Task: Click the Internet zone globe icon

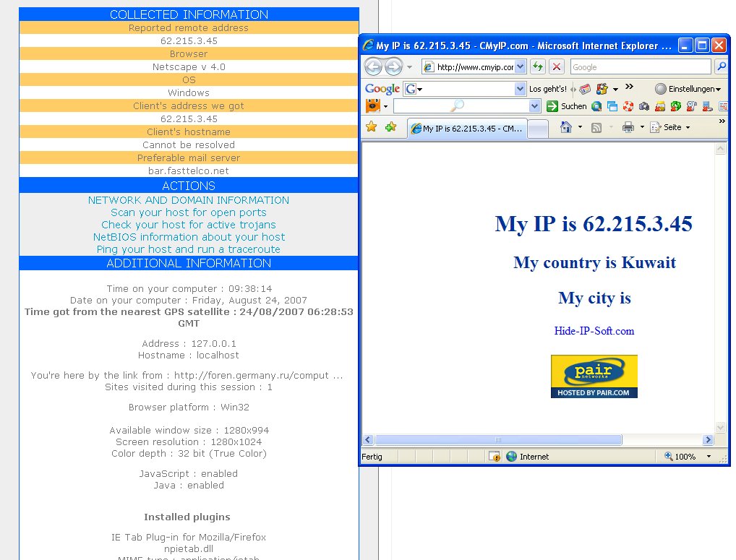Action: (511, 457)
